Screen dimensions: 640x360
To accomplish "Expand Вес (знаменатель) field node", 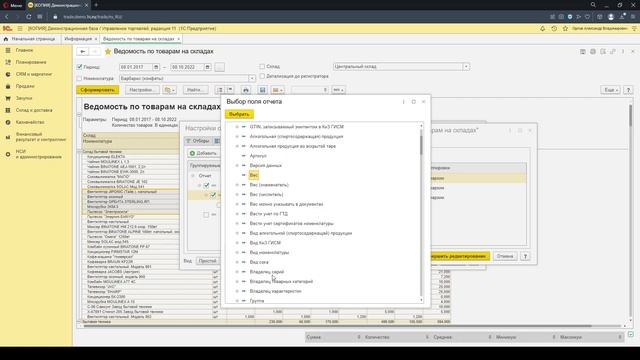I will [x=237, y=185].
